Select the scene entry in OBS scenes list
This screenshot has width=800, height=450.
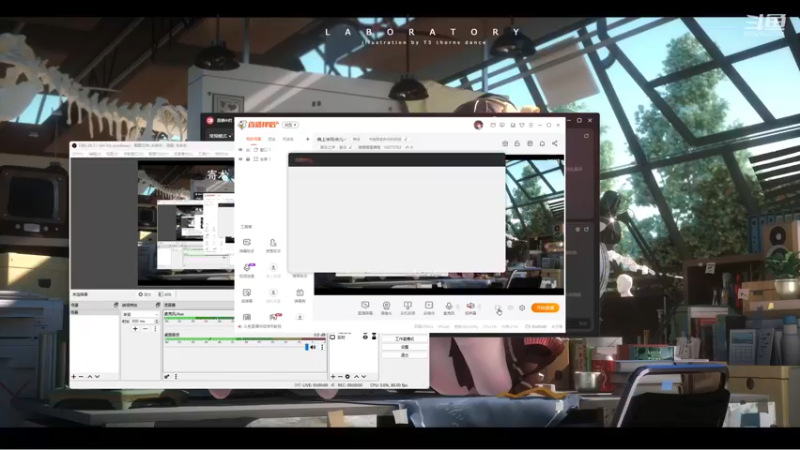pos(94,312)
